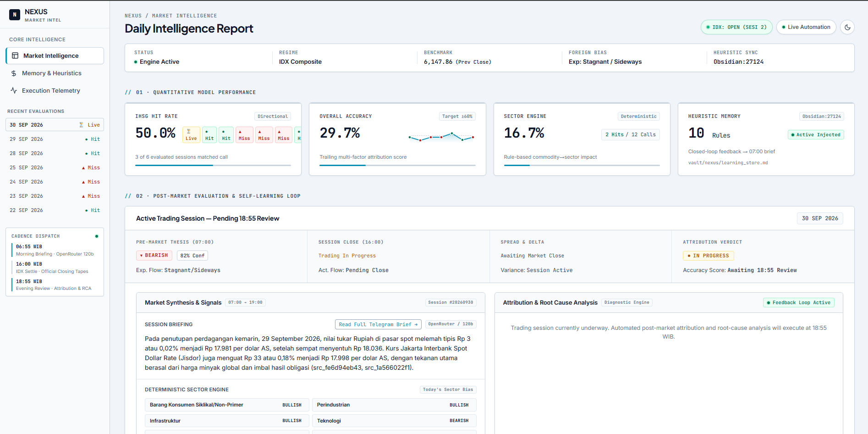
Task: Click the Overall Accuracy sparkline chart
Action: (441, 136)
